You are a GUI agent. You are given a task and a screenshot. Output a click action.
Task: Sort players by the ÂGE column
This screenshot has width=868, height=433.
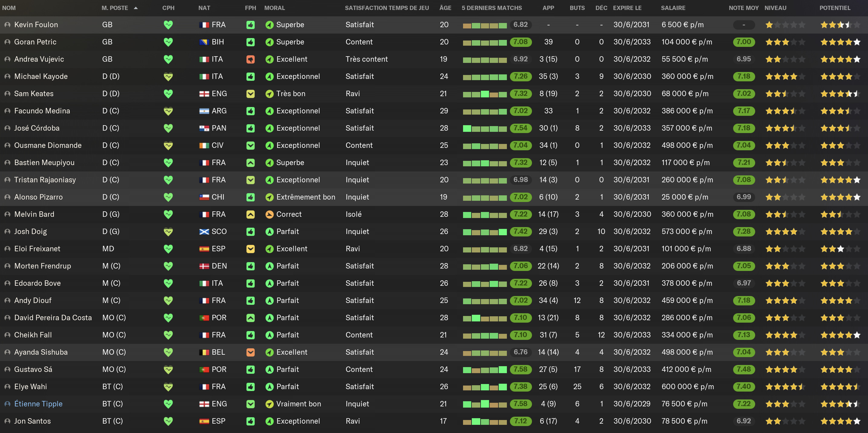[x=445, y=8]
